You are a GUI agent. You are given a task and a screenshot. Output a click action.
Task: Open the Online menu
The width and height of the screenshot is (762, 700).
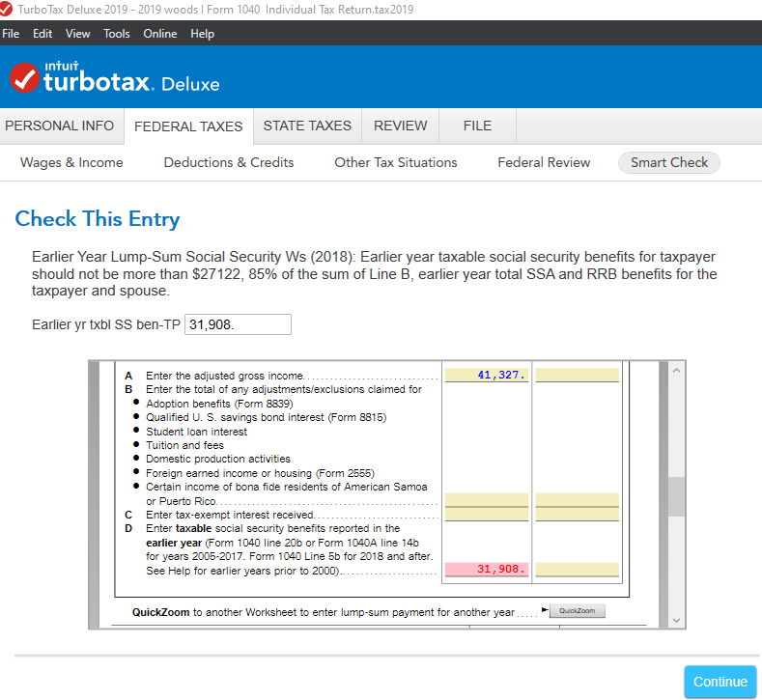coord(160,34)
